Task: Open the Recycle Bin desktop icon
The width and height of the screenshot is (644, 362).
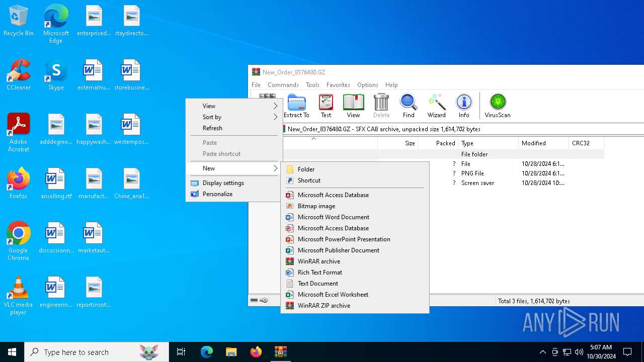Action: click(19, 21)
